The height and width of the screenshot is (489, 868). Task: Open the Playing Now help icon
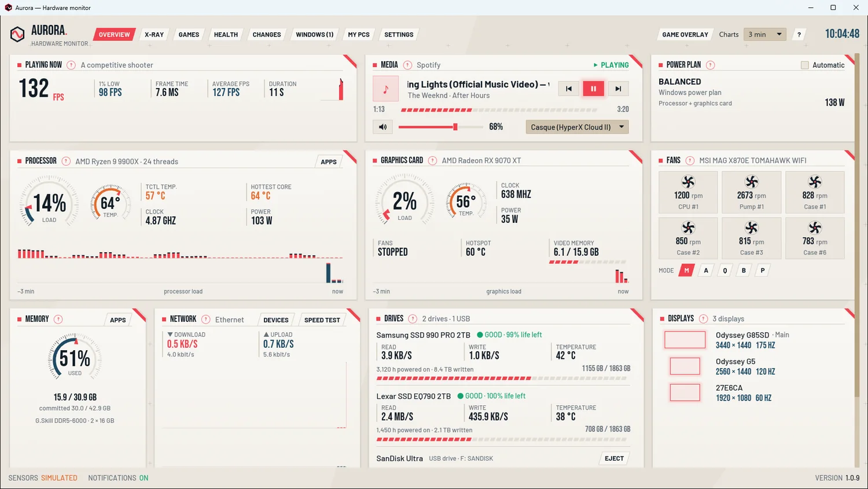(71, 65)
